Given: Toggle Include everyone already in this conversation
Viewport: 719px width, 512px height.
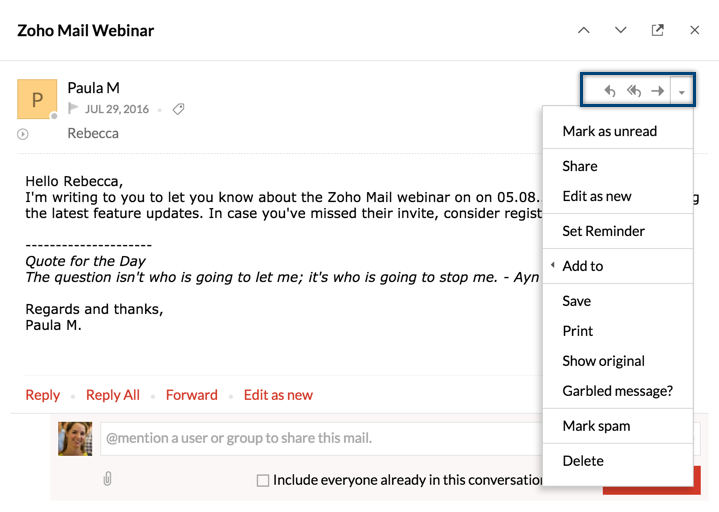Looking at the screenshot, I should [263, 480].
